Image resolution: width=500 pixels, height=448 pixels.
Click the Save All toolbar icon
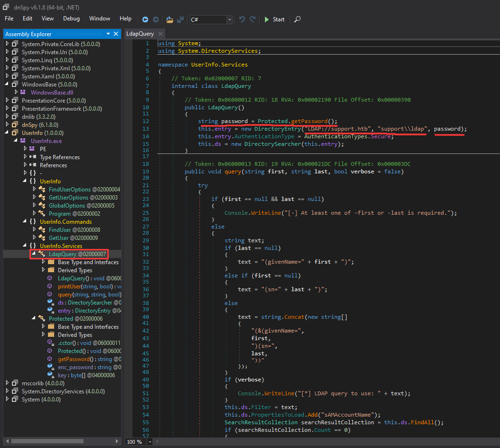[180, 19]
